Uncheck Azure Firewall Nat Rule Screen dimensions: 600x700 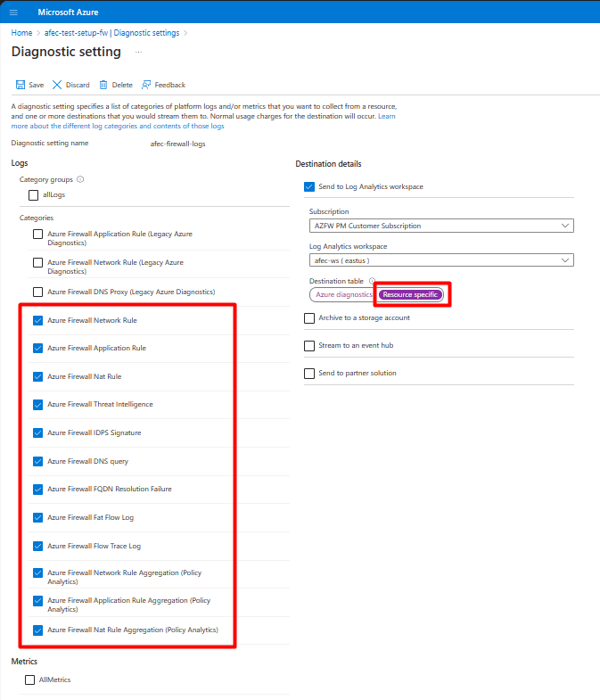[38, 377]
